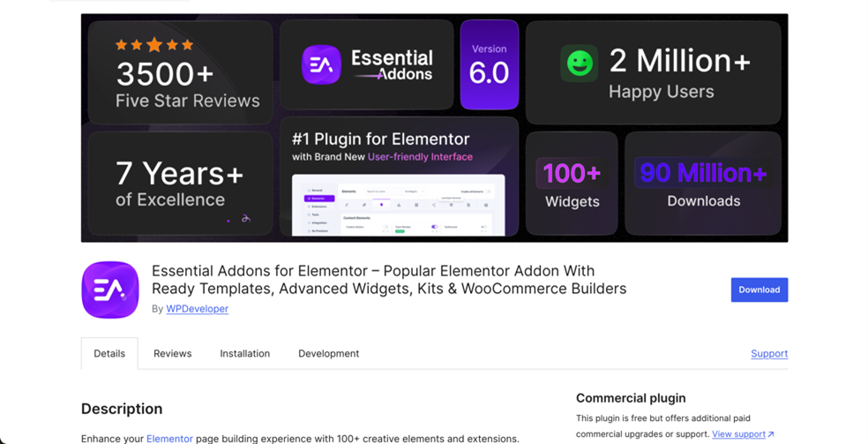
Task: Click the '7 Years+ of Excellence' banner text
Action: pos(179,184)
